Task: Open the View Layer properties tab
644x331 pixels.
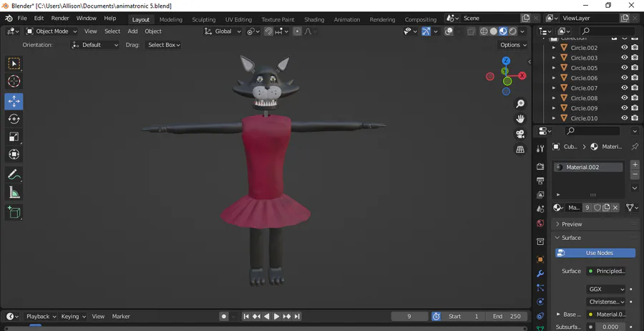Action: pyautogui.click(x=540, y=194)
